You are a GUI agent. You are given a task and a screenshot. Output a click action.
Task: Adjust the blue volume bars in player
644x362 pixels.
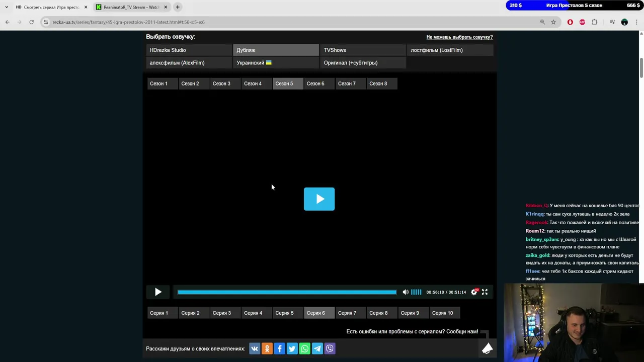(x=416, y=292)
